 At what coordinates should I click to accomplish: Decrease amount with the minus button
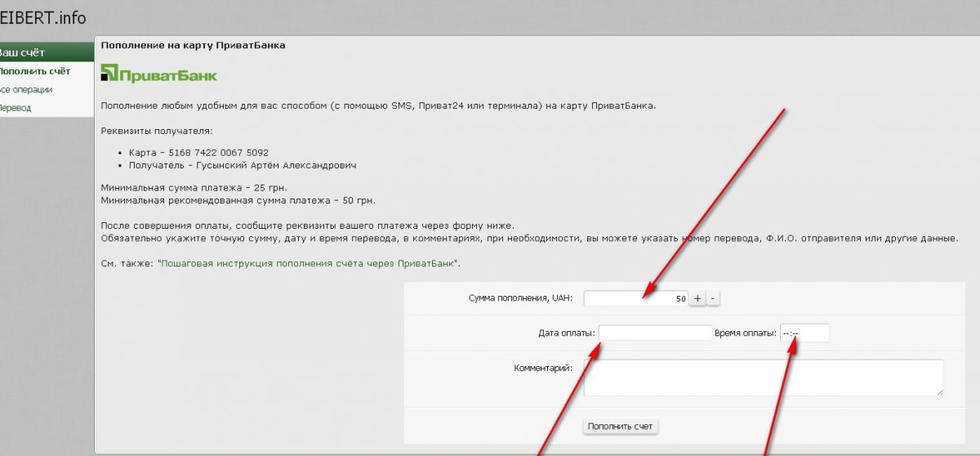tap(713, 299)
